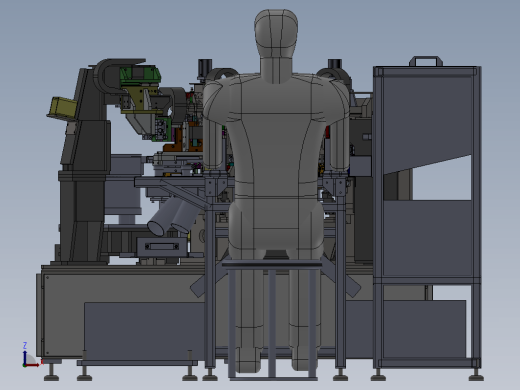The image size is (520, 390).
Task: Pick the yellow box on the left column
Action: [62, 107]
